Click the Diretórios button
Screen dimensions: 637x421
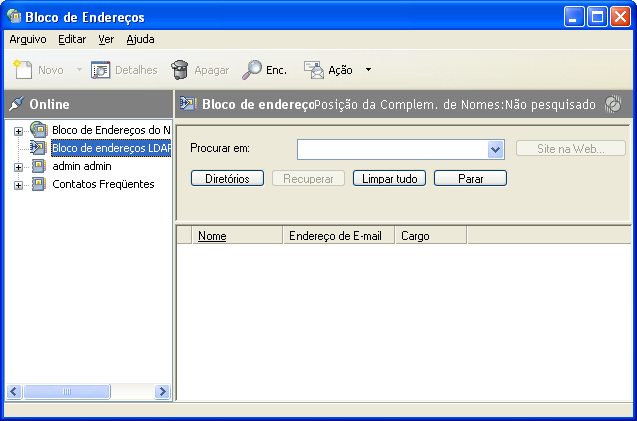[228, 178]
